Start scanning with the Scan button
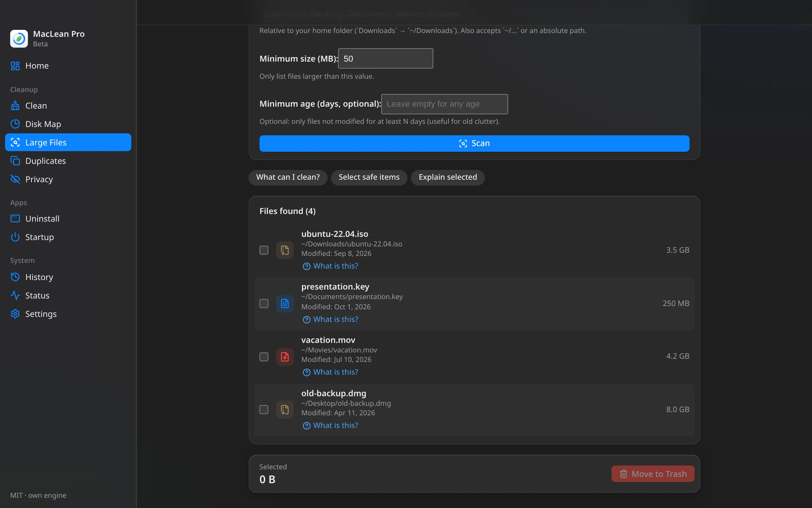The image size is (812, 508). (474, 144)
